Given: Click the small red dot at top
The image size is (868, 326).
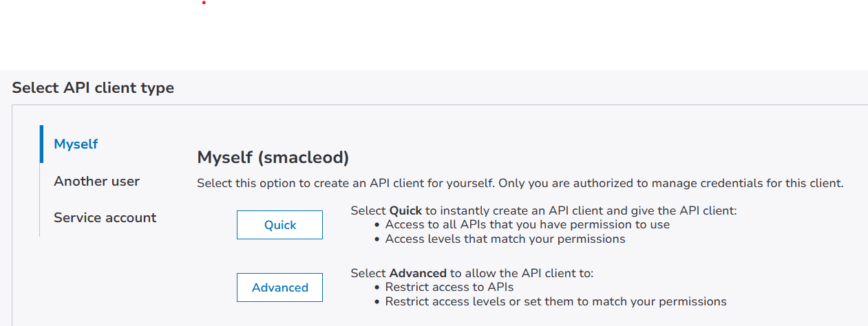Looking at the screenshot, I should 204,3.
